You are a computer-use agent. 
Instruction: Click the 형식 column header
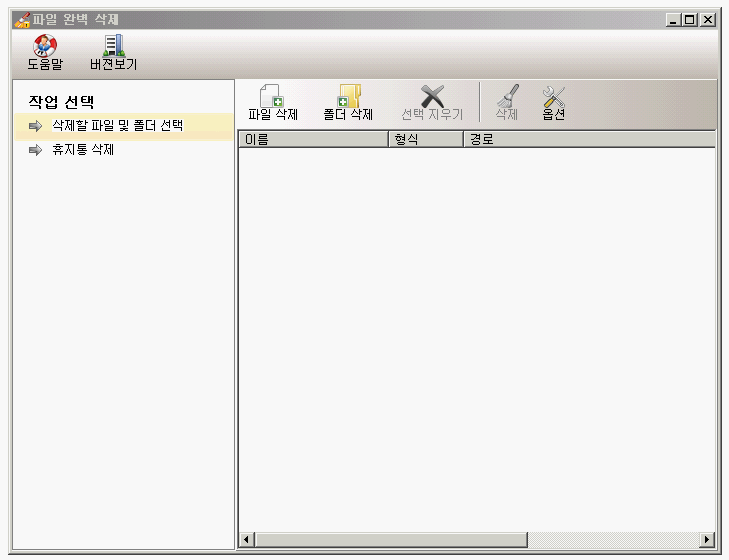point(424,140)
